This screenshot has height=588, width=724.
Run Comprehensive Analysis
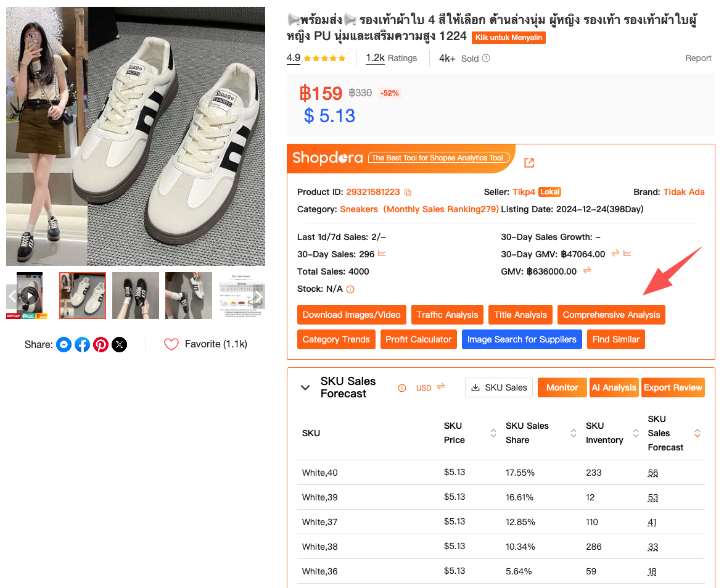[611, 315]
